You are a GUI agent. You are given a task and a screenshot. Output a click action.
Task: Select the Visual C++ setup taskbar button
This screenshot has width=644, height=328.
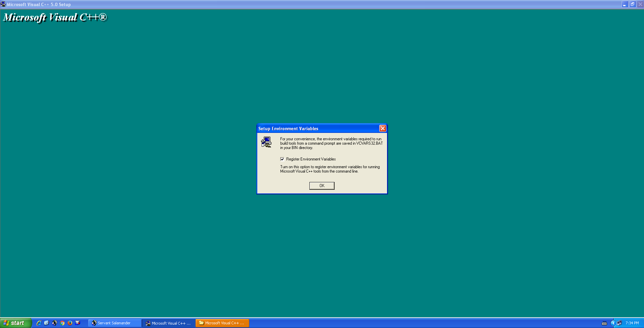[168, 323]
